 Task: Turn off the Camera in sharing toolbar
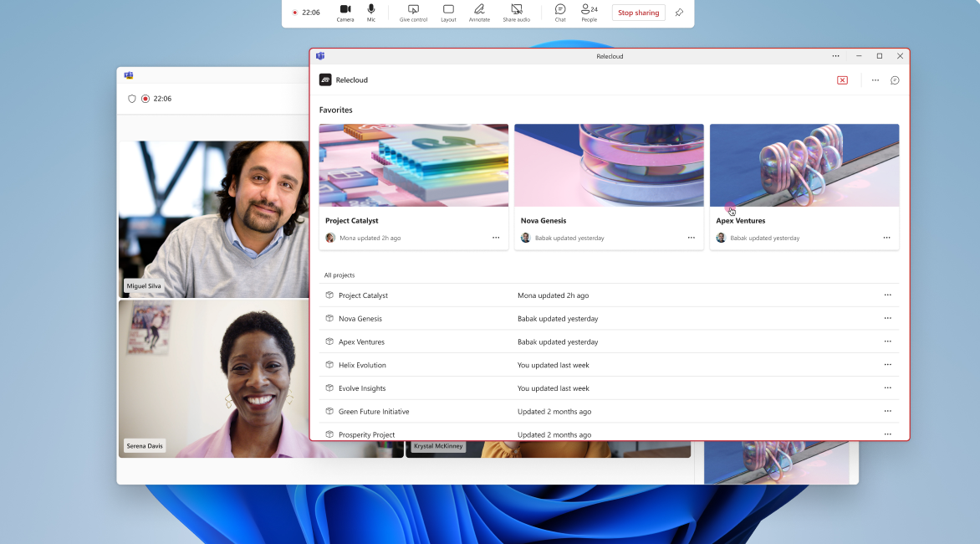tap(345, 13)
